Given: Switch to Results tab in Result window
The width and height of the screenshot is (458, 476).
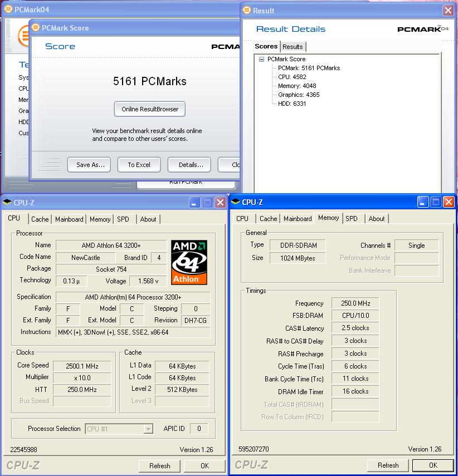Looking at the screenshot, I should pyautogui.click(x=293, y=47).
